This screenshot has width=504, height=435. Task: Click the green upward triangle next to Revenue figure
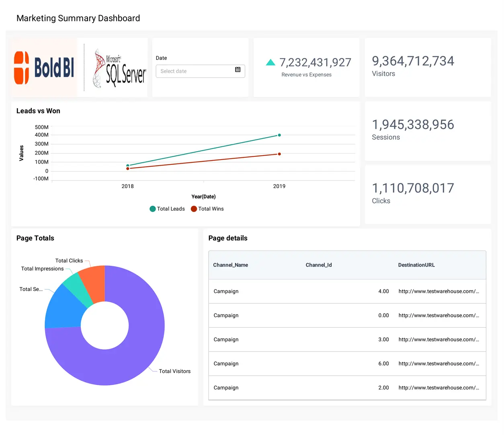271,62
